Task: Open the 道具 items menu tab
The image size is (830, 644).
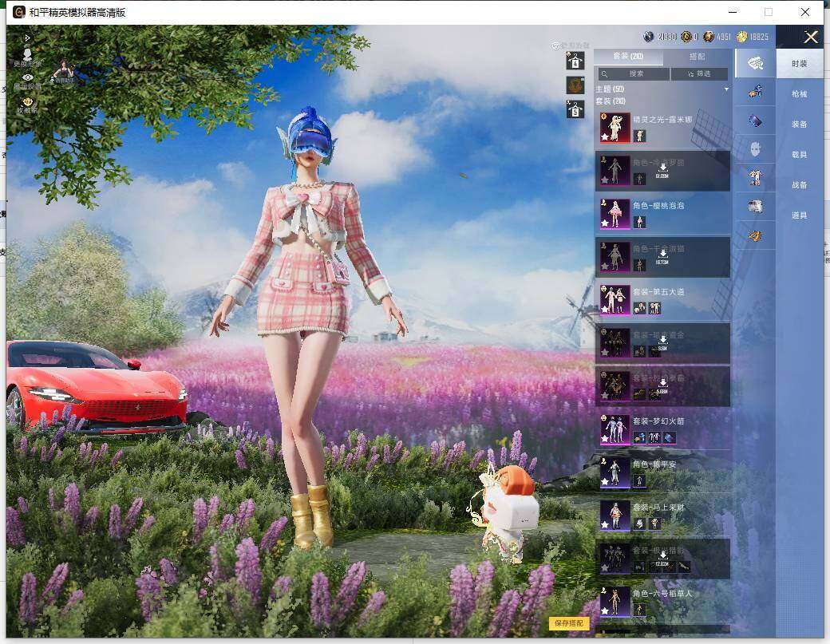Action: (x=800, y=215)
